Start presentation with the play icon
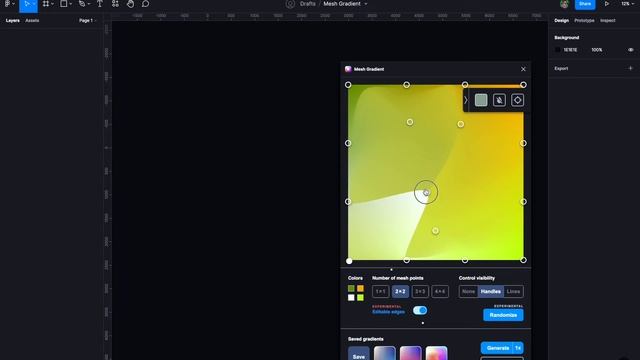Viewport: 640px width, 360px height. 607,4
